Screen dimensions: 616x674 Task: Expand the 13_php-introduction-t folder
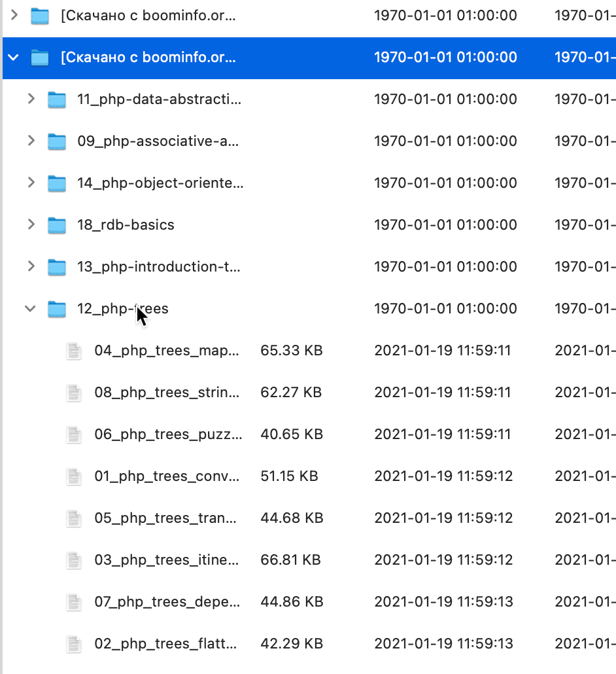[x=31, y=267]
